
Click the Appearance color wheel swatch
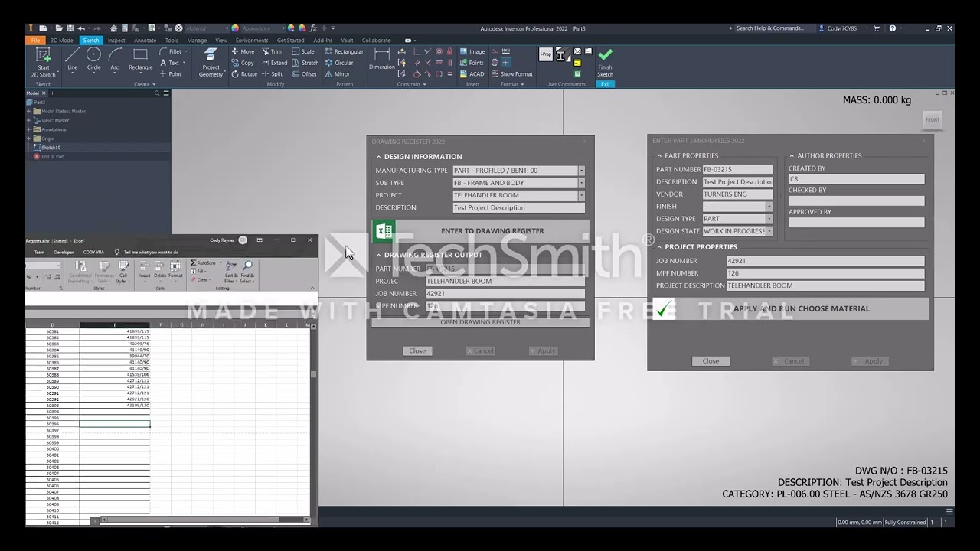235,28
